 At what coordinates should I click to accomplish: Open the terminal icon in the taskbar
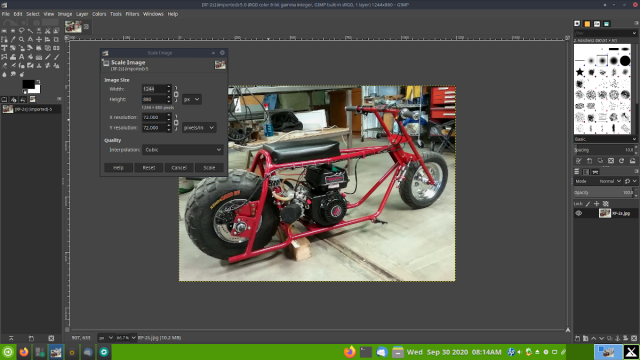pyautogui.click(x=366, y=352)
